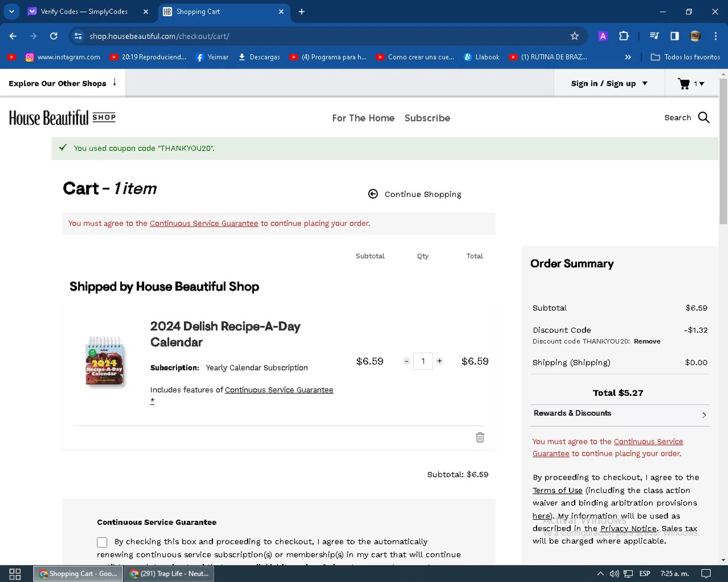Click the browser back arrow

[x=13, y=36]
